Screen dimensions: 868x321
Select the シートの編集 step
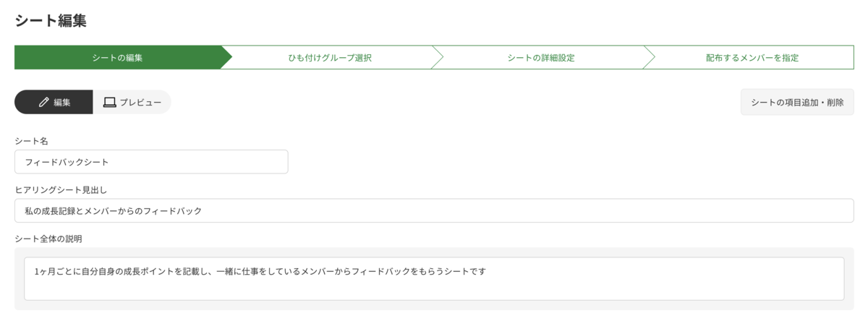[x=117, y=58]
